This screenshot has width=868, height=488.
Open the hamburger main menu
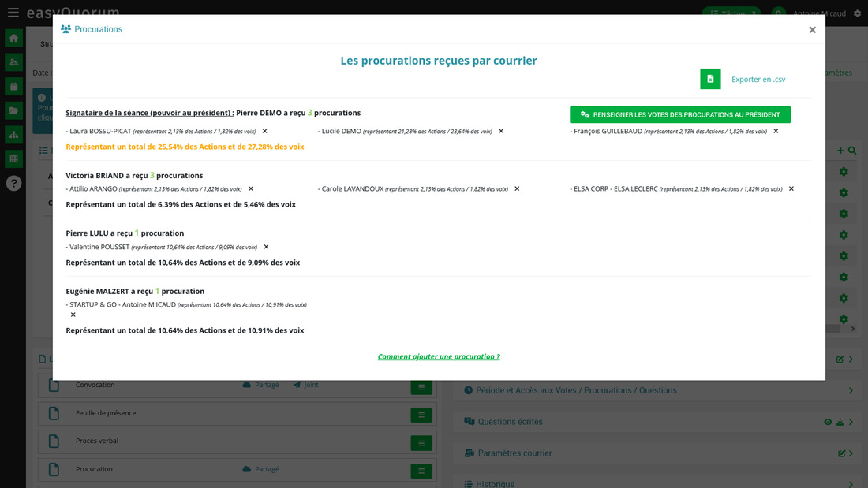13,13
